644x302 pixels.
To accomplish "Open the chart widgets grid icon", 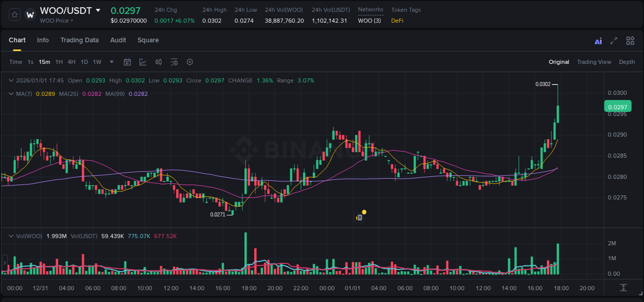I will coord(630,41).
